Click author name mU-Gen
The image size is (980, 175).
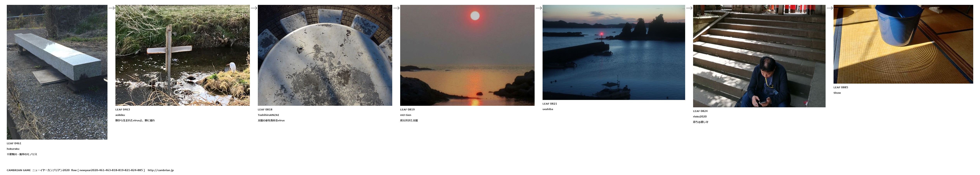[x=406, y=115]
